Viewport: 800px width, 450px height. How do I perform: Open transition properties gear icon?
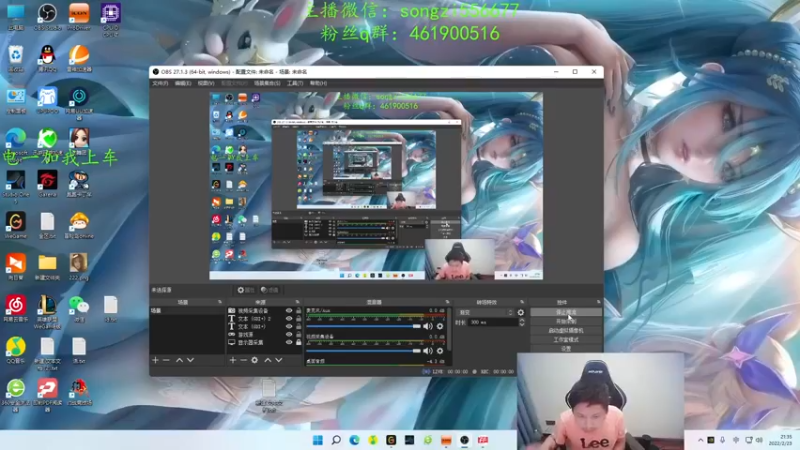click(x=520, y=312)
